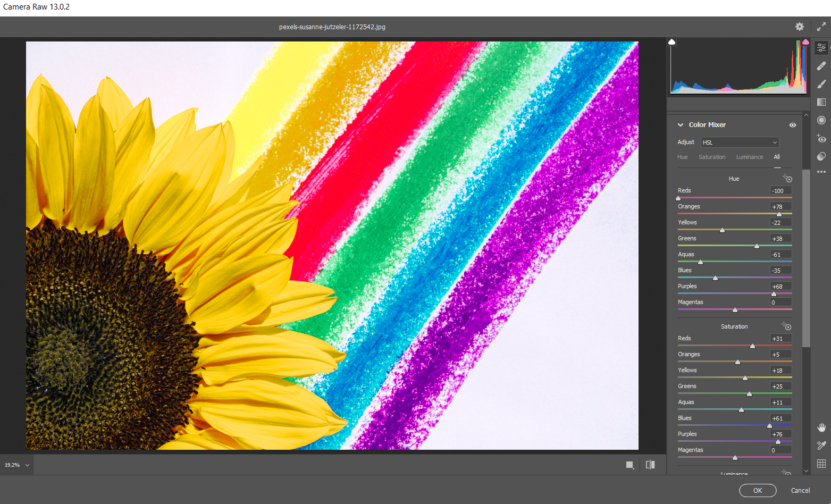Open the zoom level dropdown

tap(16, 464)
